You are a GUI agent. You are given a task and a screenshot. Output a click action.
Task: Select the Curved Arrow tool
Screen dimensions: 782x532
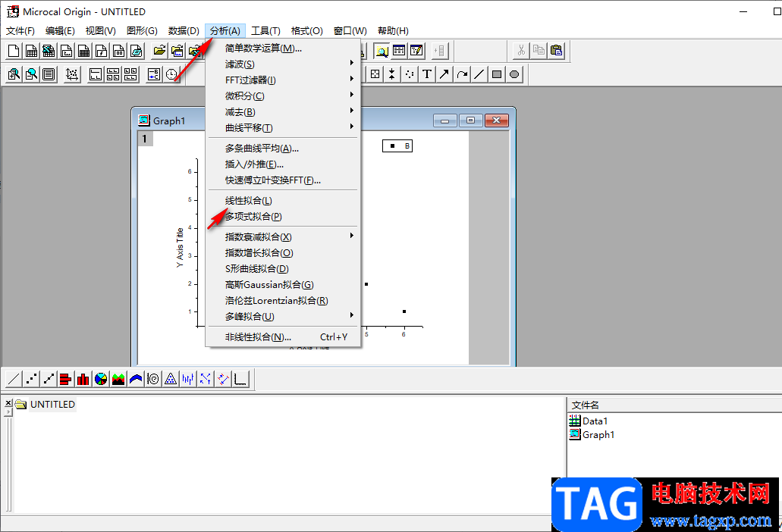point(462,75)
